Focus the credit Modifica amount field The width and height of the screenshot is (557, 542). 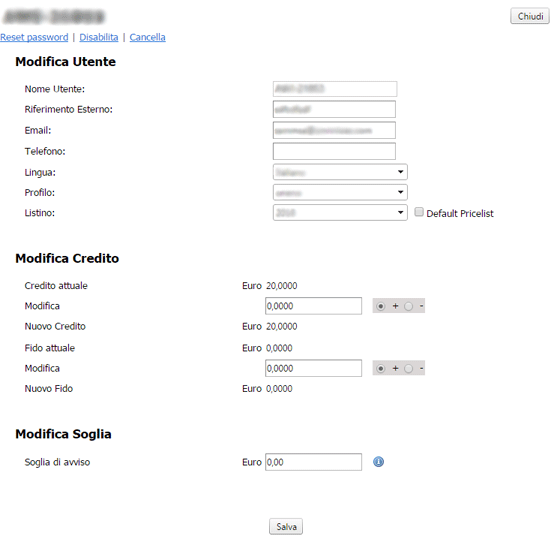[x=313, y=306]
